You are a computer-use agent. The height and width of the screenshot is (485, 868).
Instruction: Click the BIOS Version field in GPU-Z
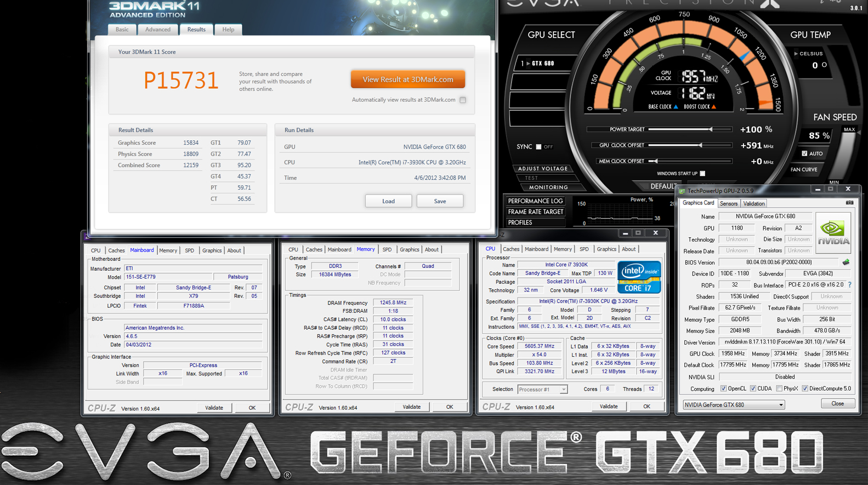(x=779, y=262)
